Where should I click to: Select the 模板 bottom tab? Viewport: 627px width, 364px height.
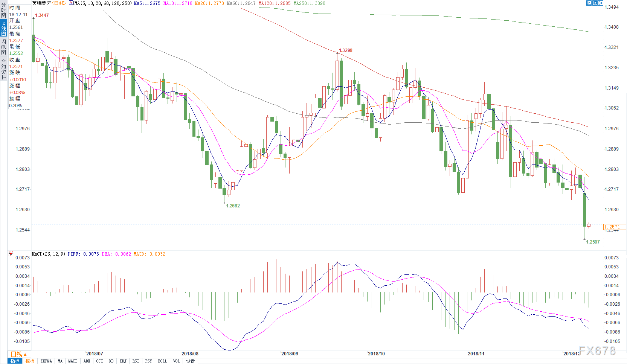pos(30,361)
